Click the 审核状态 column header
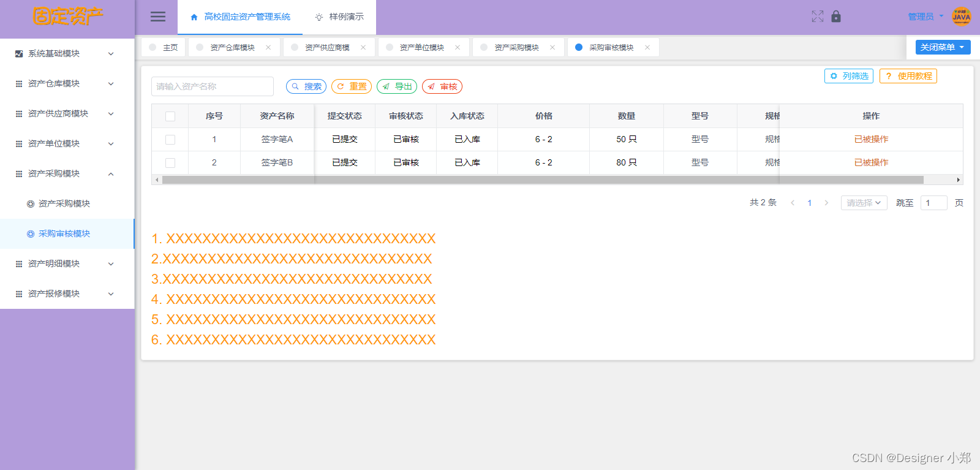Screen dimensions: 980x470 406,116
